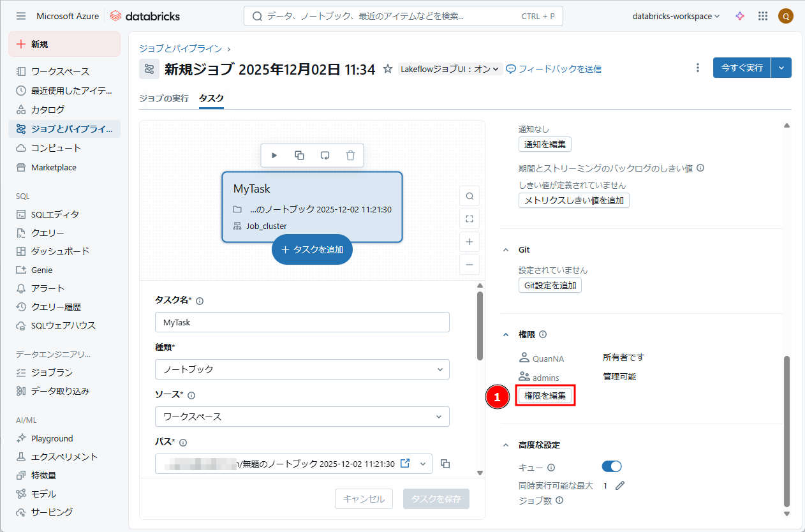
Task: Toggle Lakeflow ジョブUI オン setting
Action: point(450,69)
